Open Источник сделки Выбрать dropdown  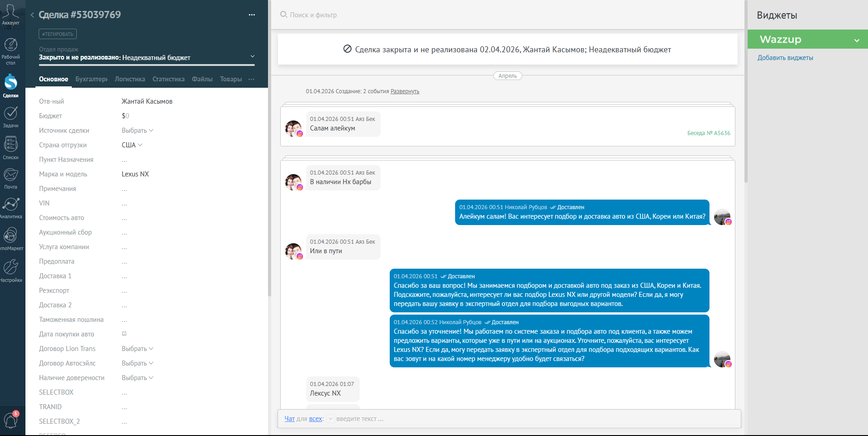pos(138,130)
